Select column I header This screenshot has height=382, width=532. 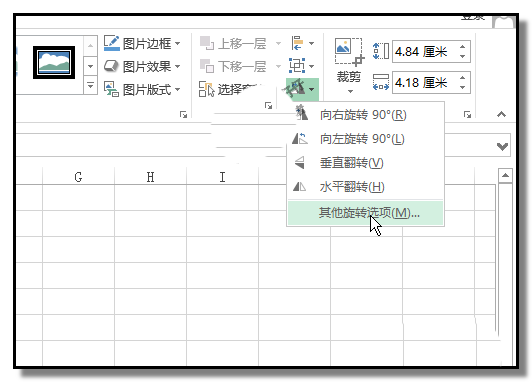click(x=223, y=177)
